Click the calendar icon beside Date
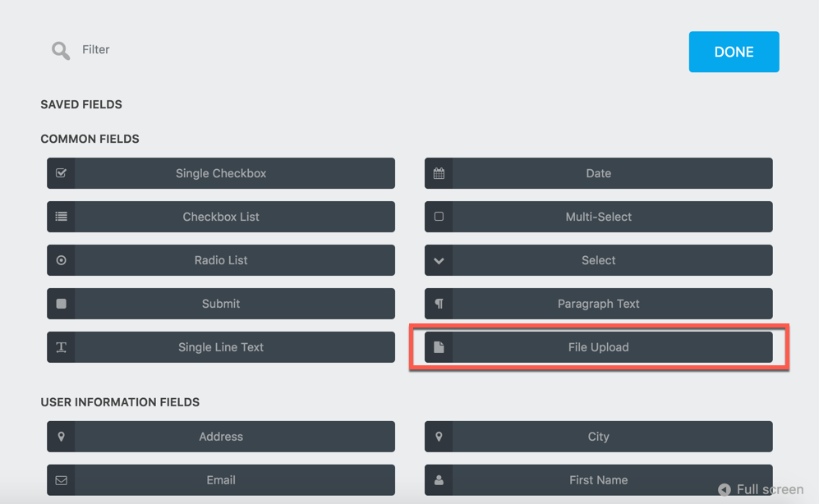Viewport: 819px width, 504px height. pos(439,173)
